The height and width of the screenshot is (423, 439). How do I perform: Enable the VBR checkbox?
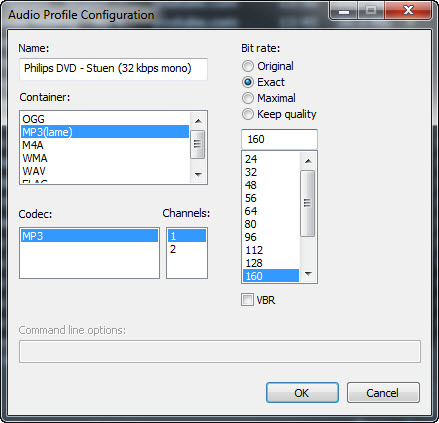click(247, 300)
